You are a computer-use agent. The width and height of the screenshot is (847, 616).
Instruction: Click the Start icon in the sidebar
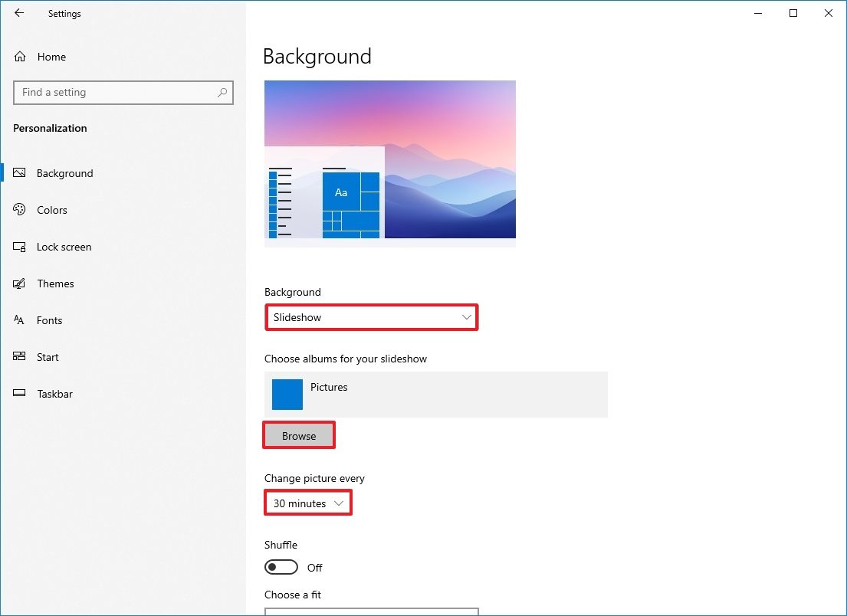click(x=18, y=357)
